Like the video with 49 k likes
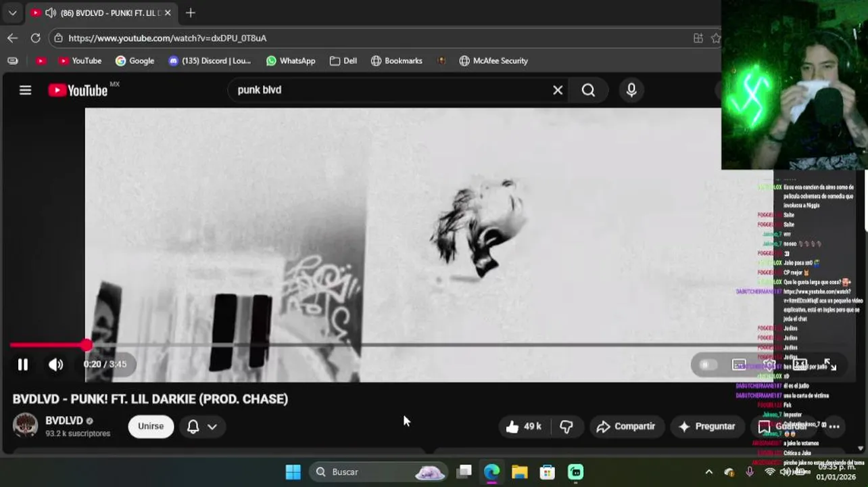The image size is (868, 487). pos(524,426)
